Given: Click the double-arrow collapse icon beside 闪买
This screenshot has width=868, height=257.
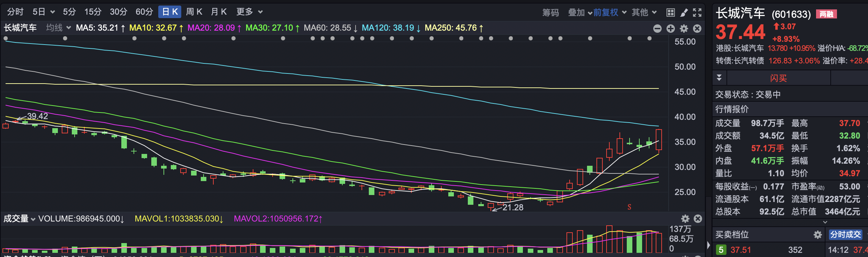Looking at the screenshot, I should (719, 77).
